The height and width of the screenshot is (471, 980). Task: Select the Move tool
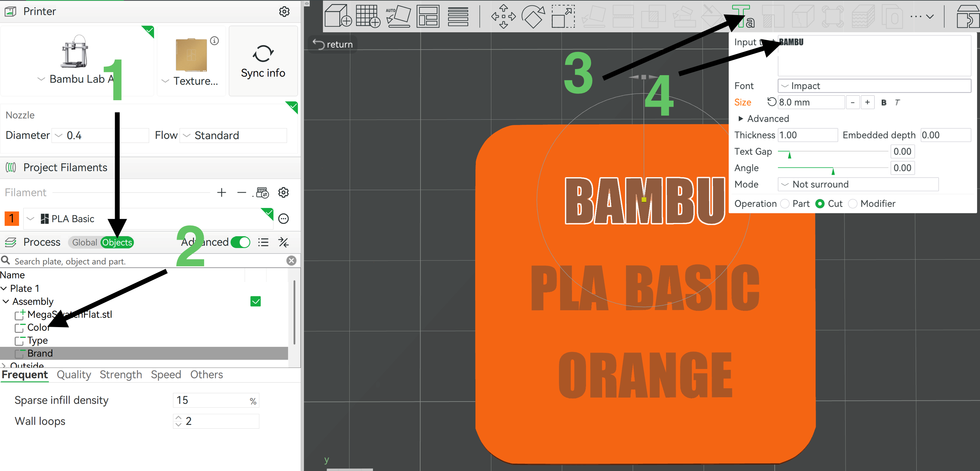[x=503, y=16]
